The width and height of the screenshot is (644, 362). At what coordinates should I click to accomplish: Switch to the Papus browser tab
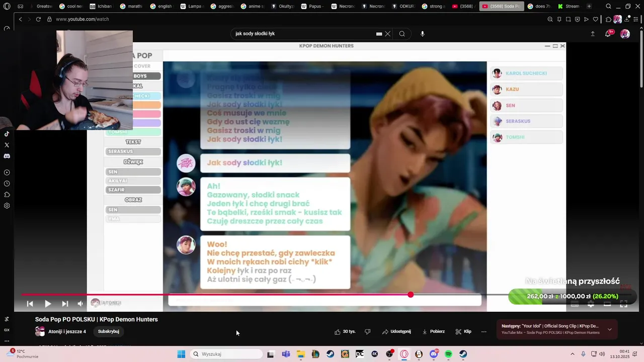[312, 7]
